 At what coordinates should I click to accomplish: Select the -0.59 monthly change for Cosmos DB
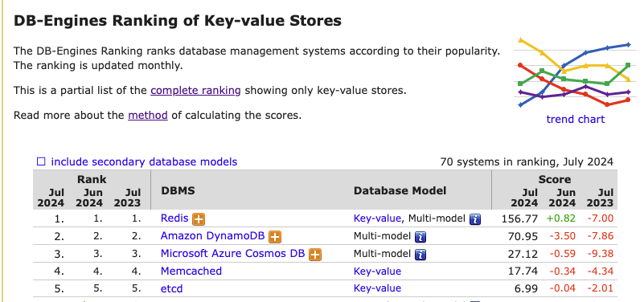(x=562, y=254)
